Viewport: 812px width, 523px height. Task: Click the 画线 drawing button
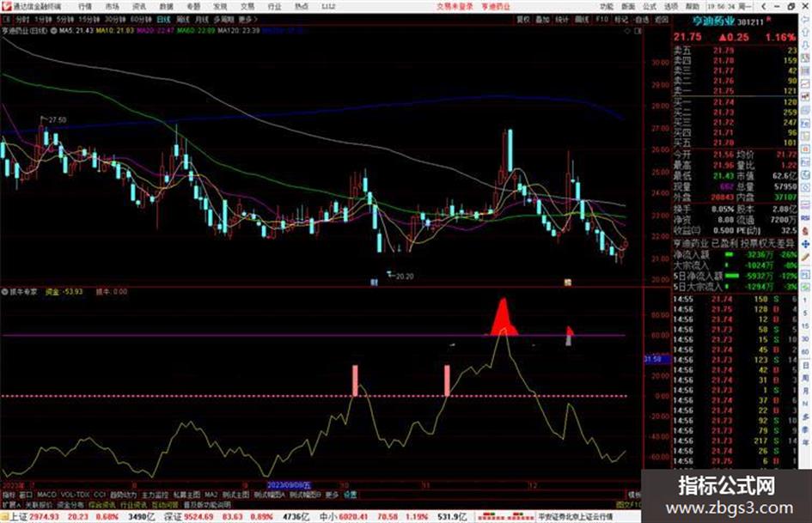[x=582, y=19]
